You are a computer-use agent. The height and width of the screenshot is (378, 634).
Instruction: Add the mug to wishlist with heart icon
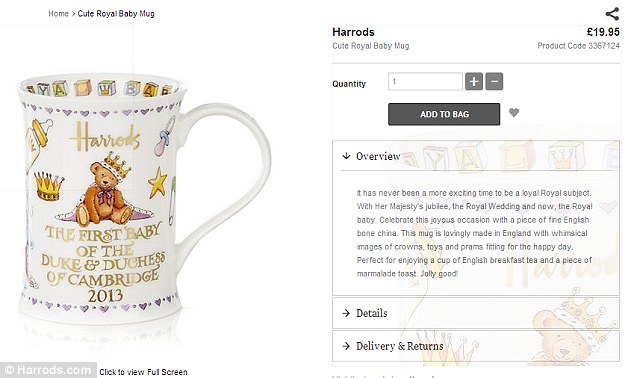tap(514, 113)
